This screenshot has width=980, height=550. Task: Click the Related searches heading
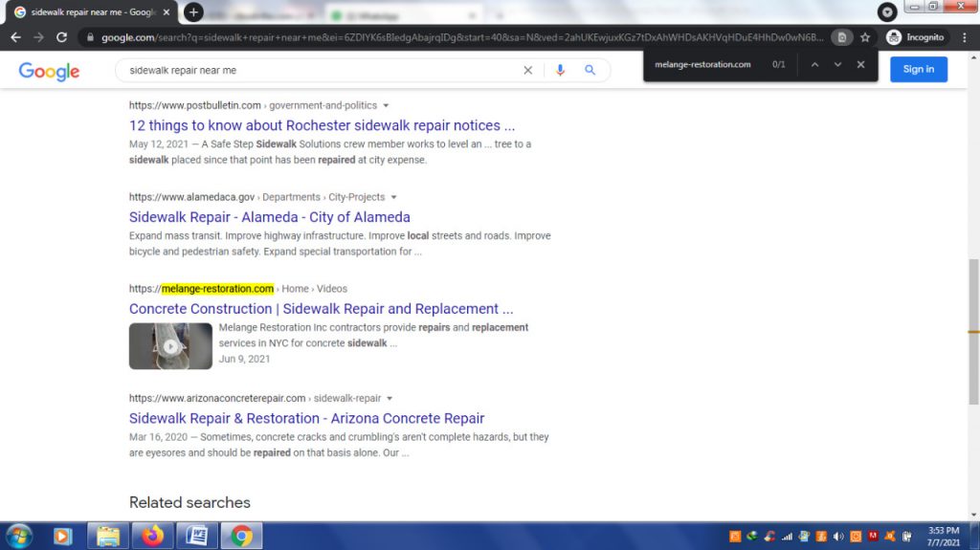tap(189, 502)
